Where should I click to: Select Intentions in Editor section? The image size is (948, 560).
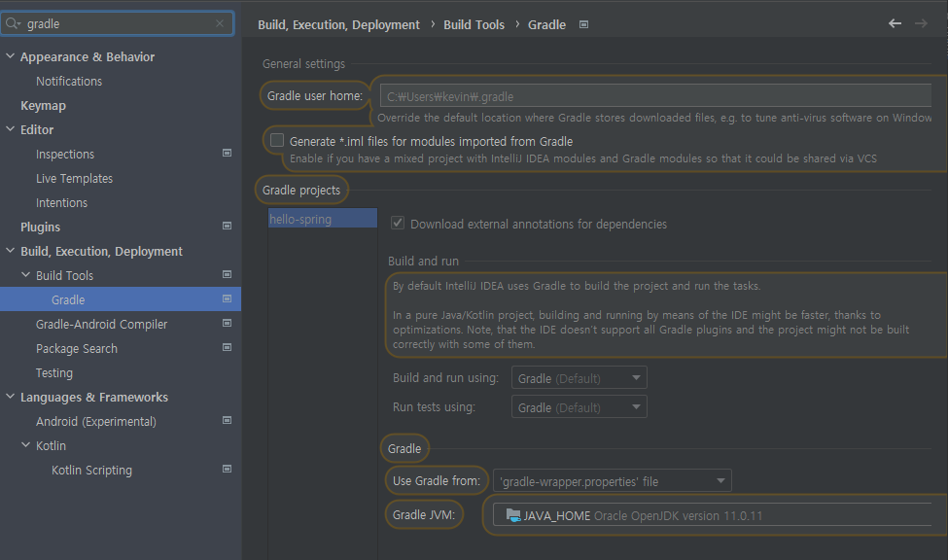point(61,202)
